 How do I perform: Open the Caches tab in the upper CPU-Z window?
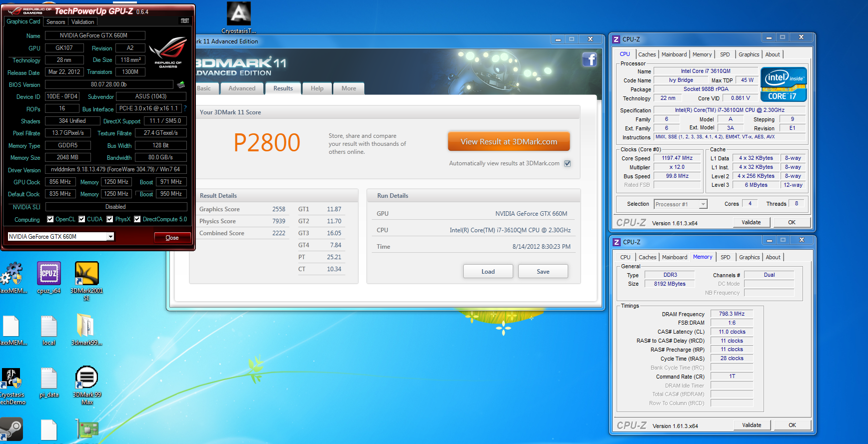[x=647, y=54]
